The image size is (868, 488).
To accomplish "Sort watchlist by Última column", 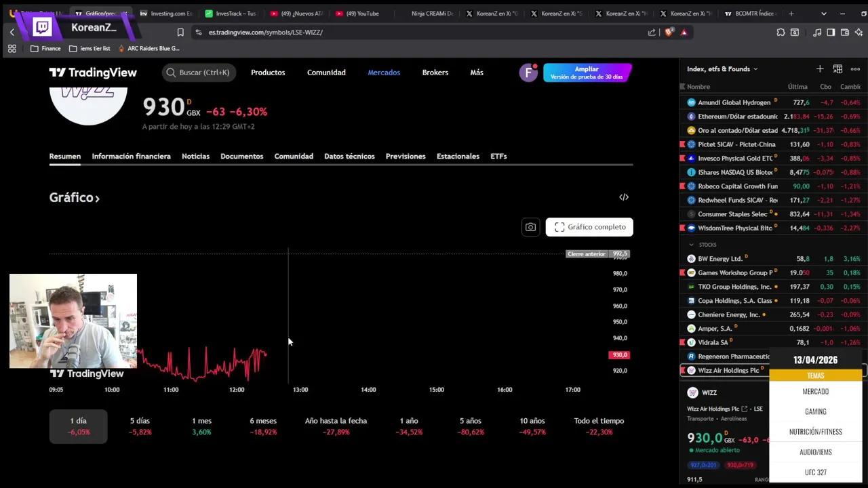I will point(797,87).
